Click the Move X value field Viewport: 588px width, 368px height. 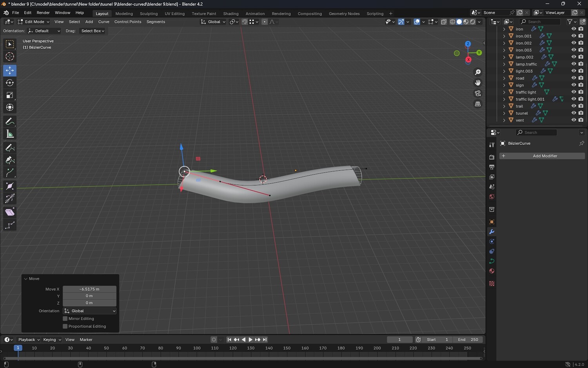coord(89,289)
